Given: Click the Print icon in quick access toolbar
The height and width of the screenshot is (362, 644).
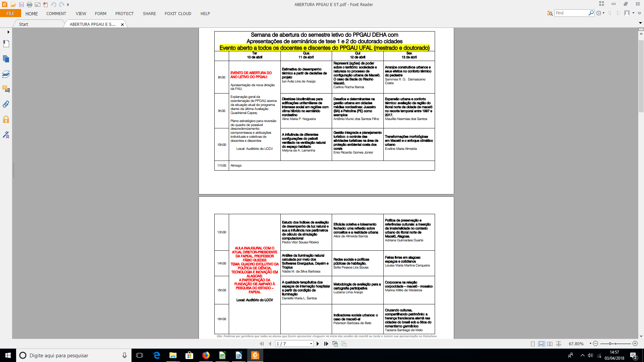Looking at the screenshot, I should coord(29,5).
